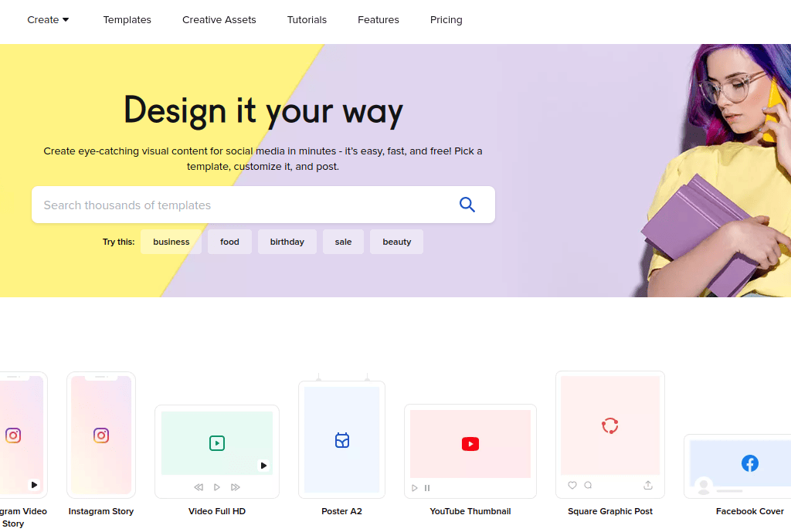791x532 pixels.
Task: Open the Instagram Story format link
Action: 101,511
